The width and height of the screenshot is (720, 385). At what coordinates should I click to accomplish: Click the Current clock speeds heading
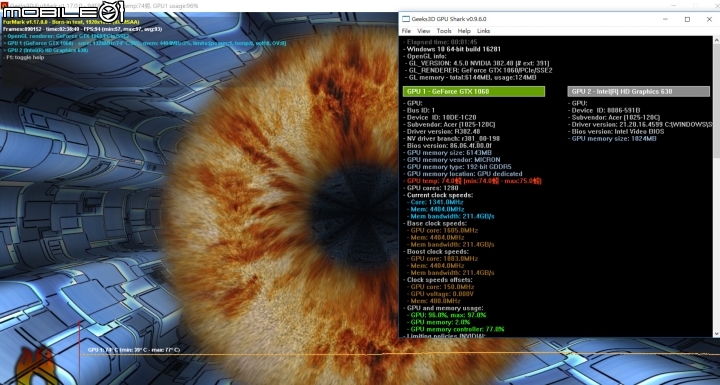[x=438, y=195]
